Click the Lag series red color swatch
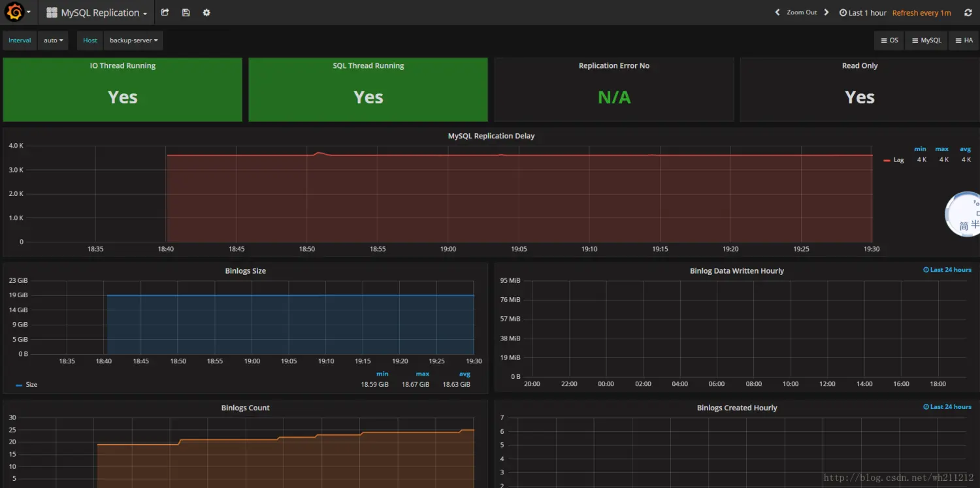 point(887,160)
